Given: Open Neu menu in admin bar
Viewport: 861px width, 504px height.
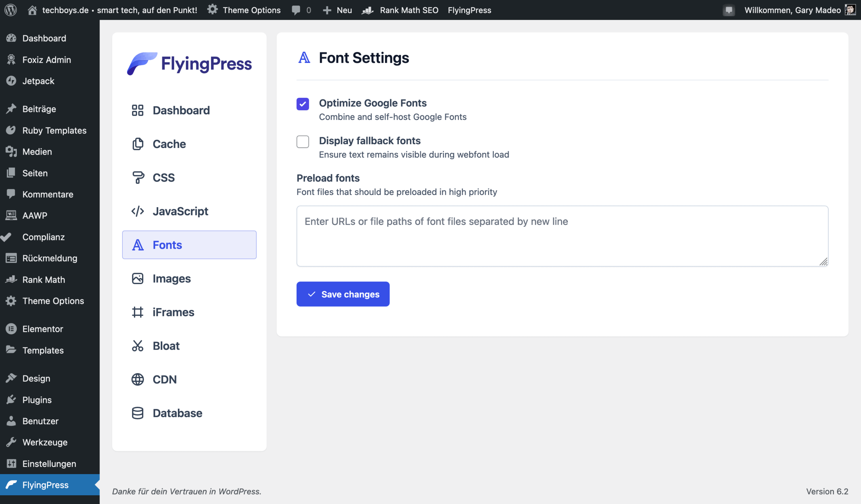Looking at the screenshot, I should (x=344, y=10).
